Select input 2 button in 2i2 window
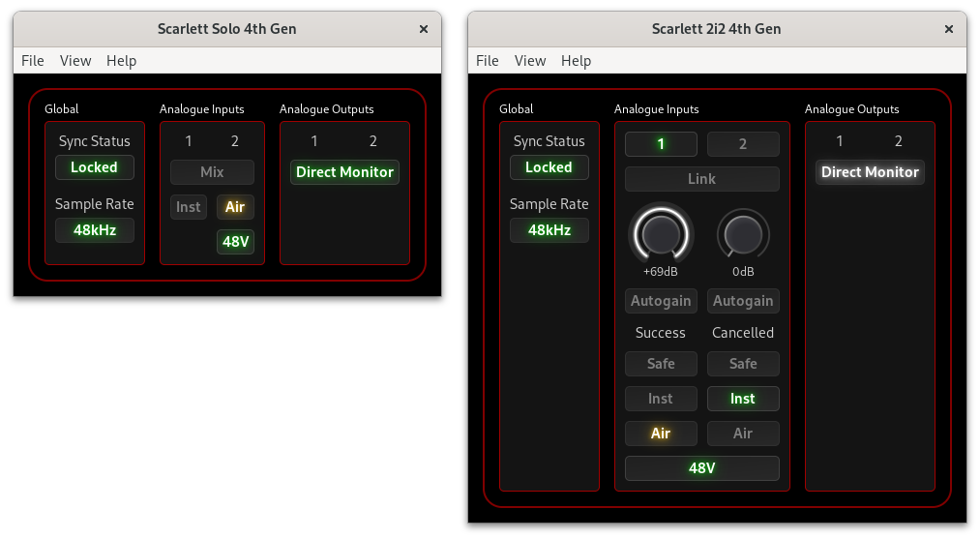This screenshot has height=539, width=980. [743, 144]
